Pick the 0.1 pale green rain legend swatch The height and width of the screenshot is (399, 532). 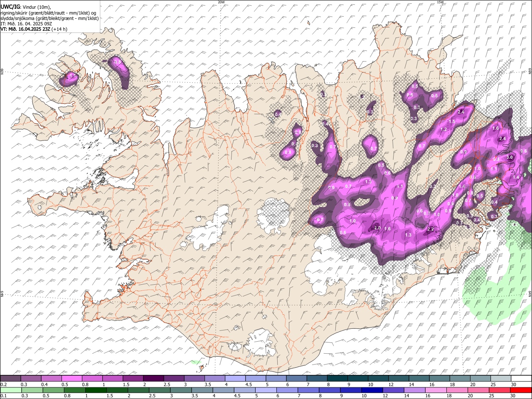11,390
